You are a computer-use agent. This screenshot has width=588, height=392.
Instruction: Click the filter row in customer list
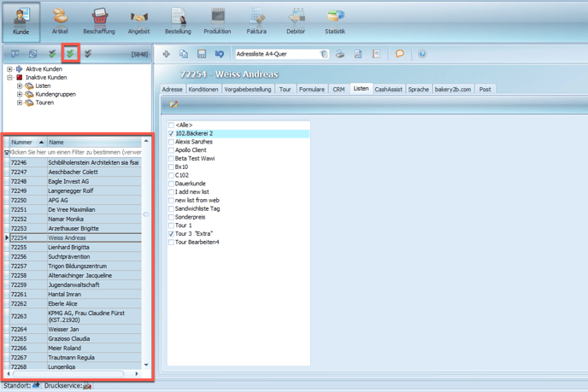point(73,152)
